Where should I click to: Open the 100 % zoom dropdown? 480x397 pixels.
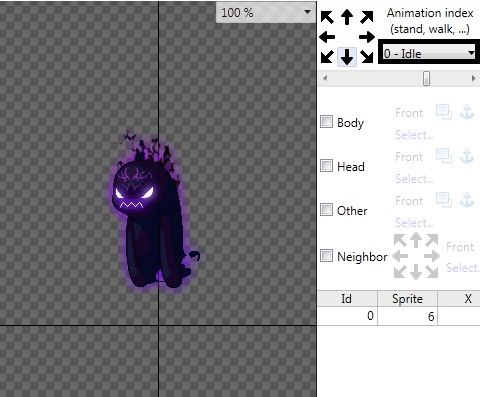click(266, 13)
